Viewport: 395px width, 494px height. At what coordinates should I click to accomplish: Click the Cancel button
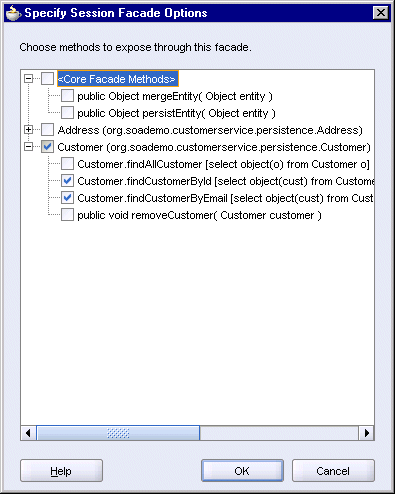333,471
